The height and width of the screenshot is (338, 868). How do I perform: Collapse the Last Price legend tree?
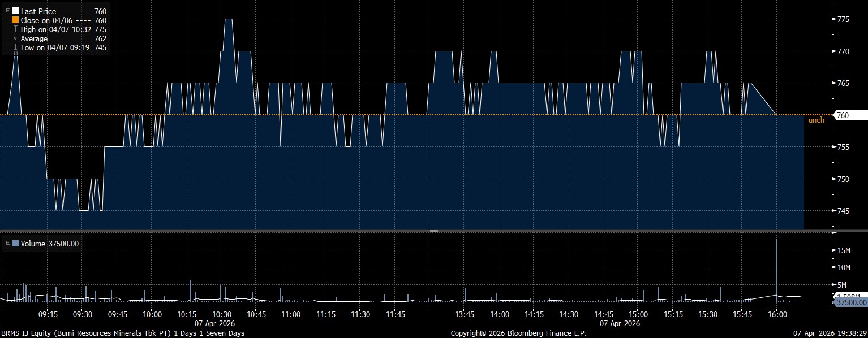[x=8, y=11]
